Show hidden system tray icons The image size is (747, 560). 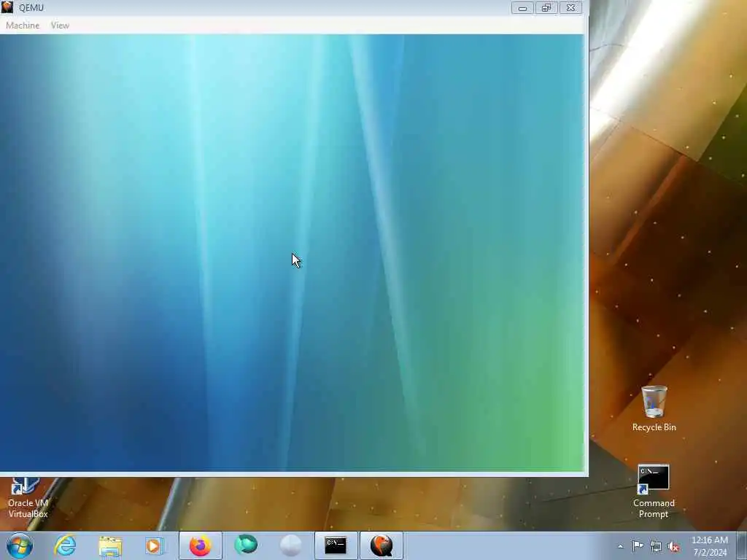(x=620, y=546)
